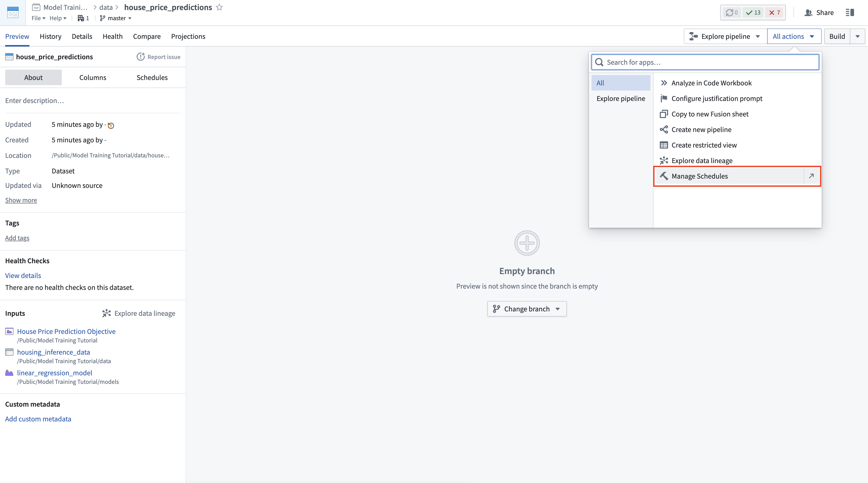Image resolution: width=868 pixels, height=483 pixels.
Task: Click the successful checks badge showing 13
Action: pos(753,12)
